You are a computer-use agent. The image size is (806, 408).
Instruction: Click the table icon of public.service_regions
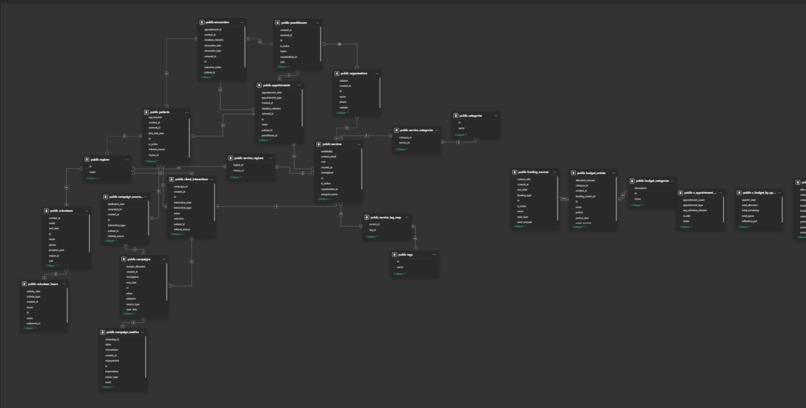[231, 158]
